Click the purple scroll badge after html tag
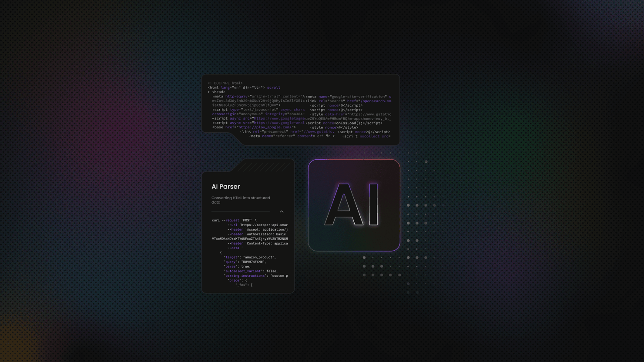Image resolution: width=644 pixels, height=362 pixels. point(273,87)
